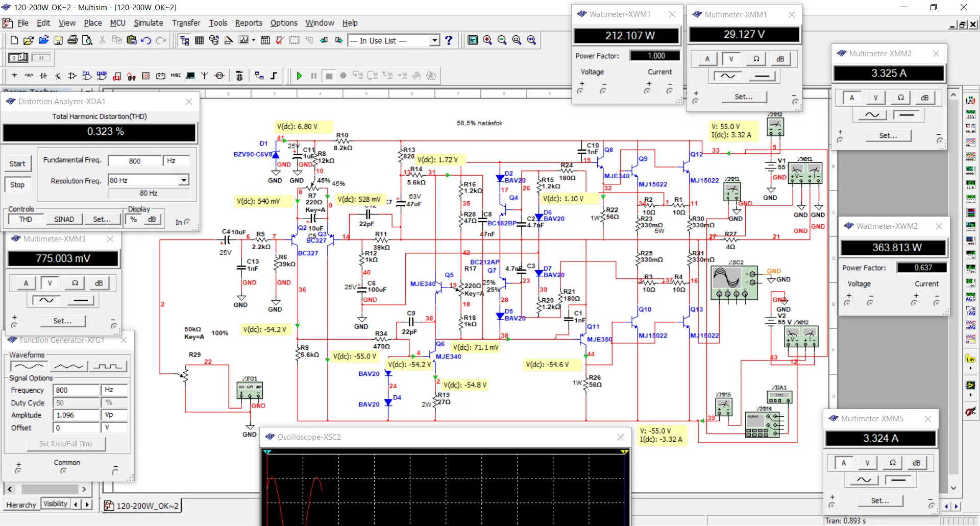This screenshot has width=980, height=526.
Task: Place a source component
Action: pyautogui.click(x=14, y=76)
